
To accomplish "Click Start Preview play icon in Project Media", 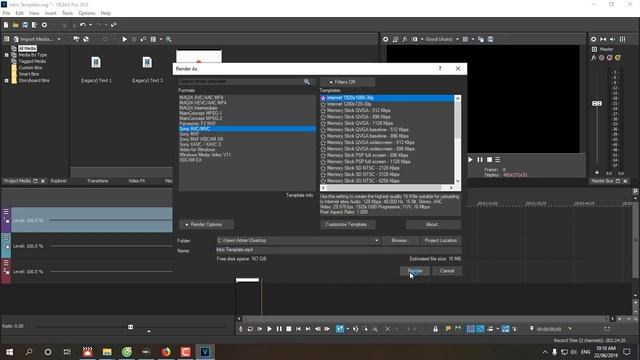I will tap(124, 39).
